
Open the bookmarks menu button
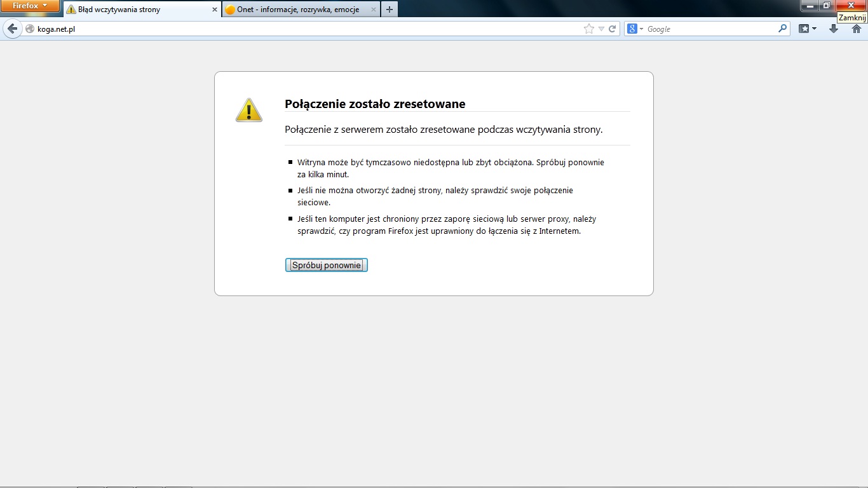click(807, 29)
